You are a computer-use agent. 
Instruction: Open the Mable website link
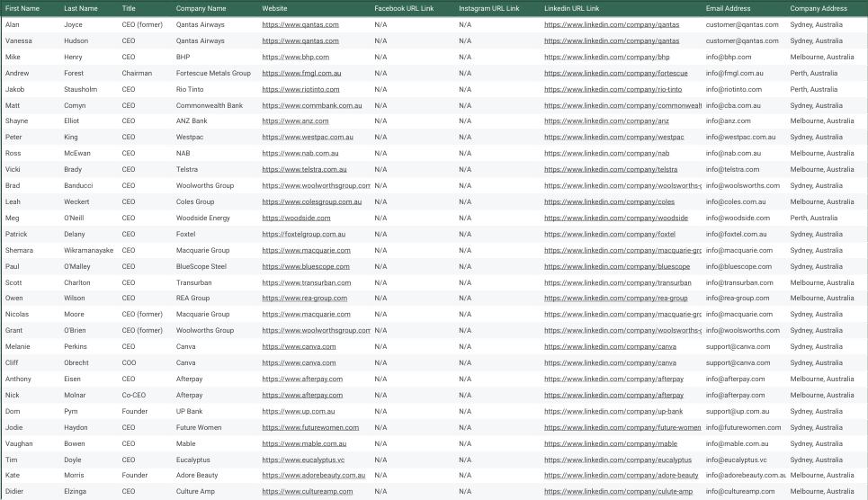point(304,443)
